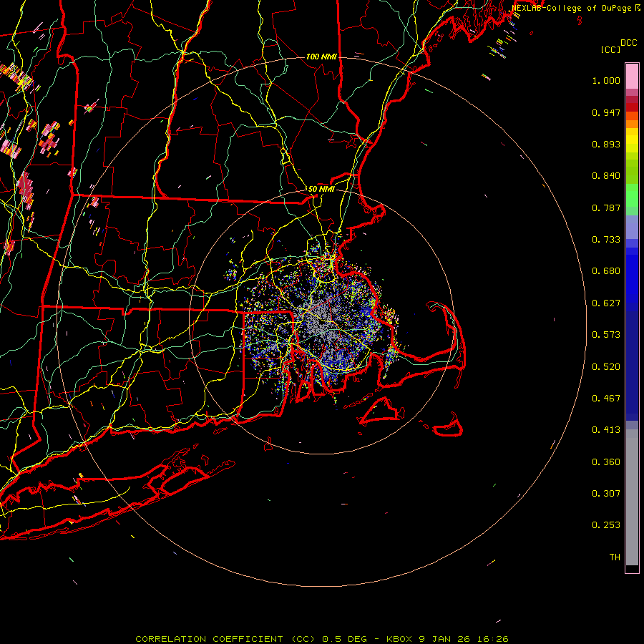Select the 0.627 color scale value

click(606, 303)
